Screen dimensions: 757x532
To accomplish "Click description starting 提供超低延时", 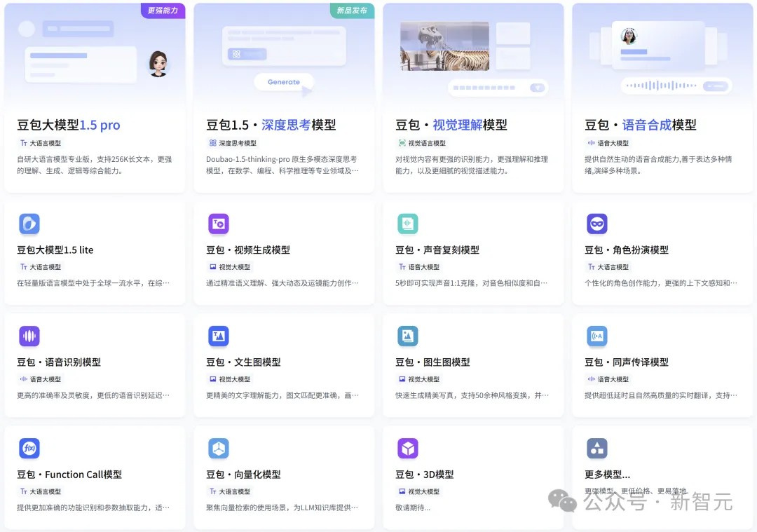I will click(661, 395).
